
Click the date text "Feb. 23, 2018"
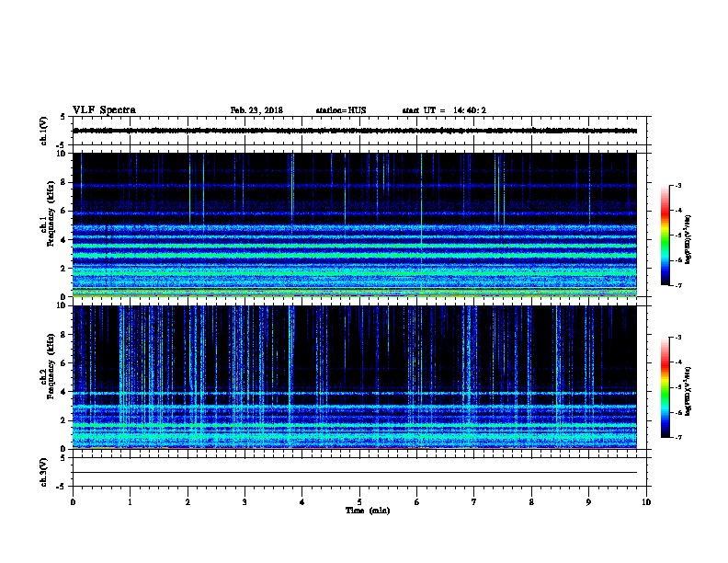point(256,110)
